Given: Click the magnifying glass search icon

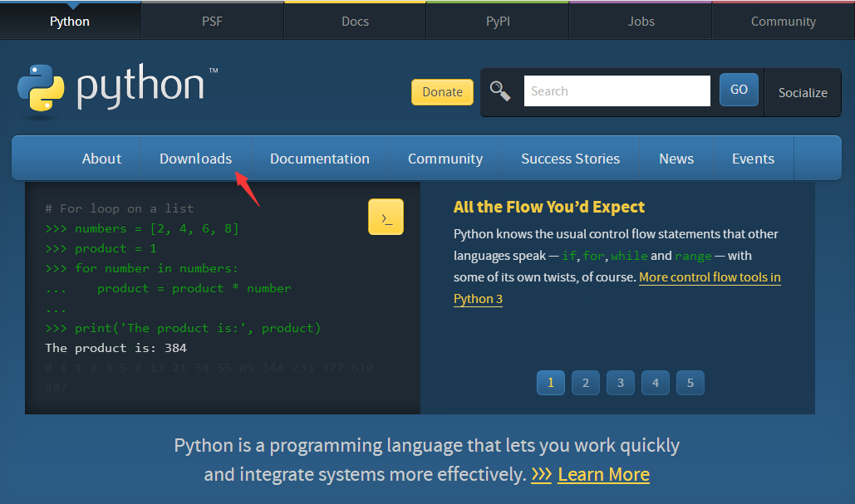Looking at the screenshot, I should tap(500, 91).
